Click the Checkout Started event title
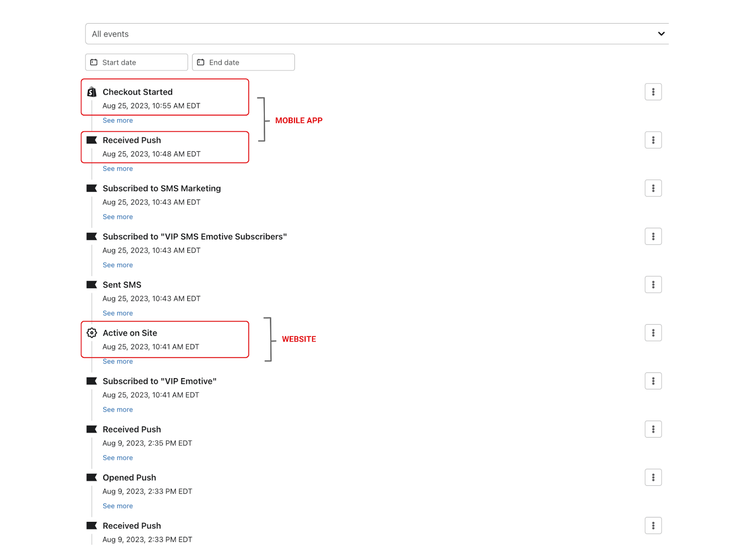The image size is (742, 560). 138,92
